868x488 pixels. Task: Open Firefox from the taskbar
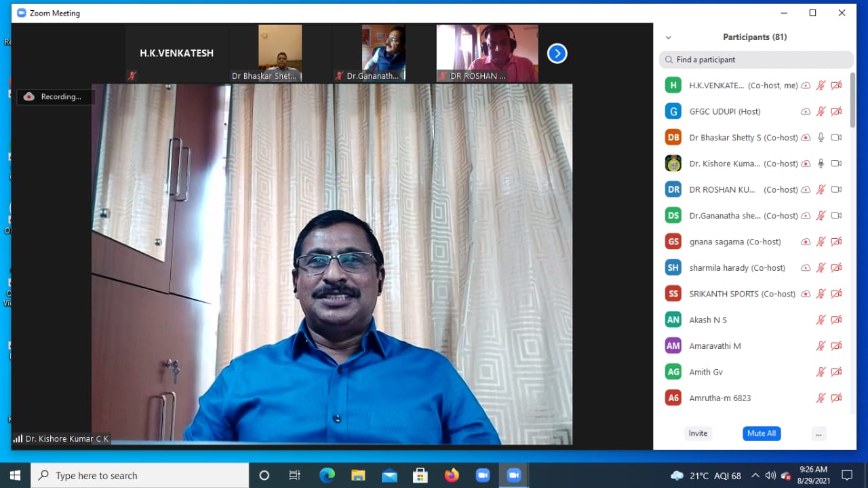[452, 475]
